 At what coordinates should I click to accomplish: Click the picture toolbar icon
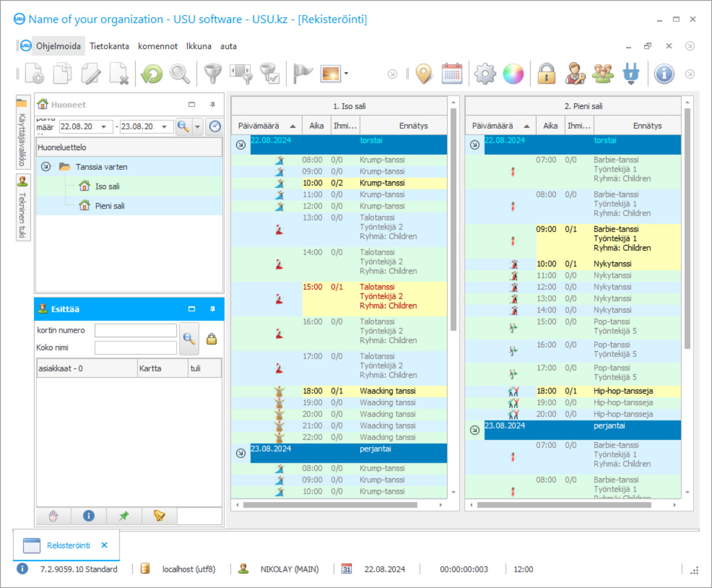click(x=331, y=74)
